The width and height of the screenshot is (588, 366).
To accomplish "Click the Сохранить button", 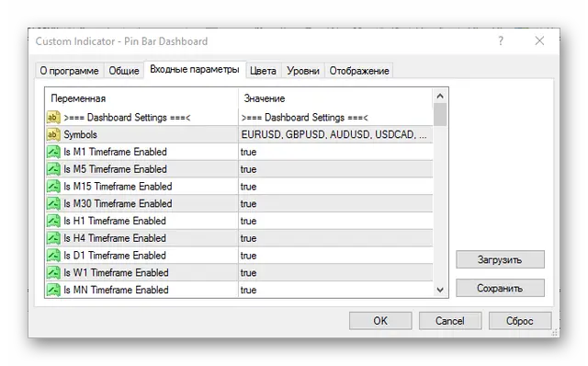I will (500, 289).
